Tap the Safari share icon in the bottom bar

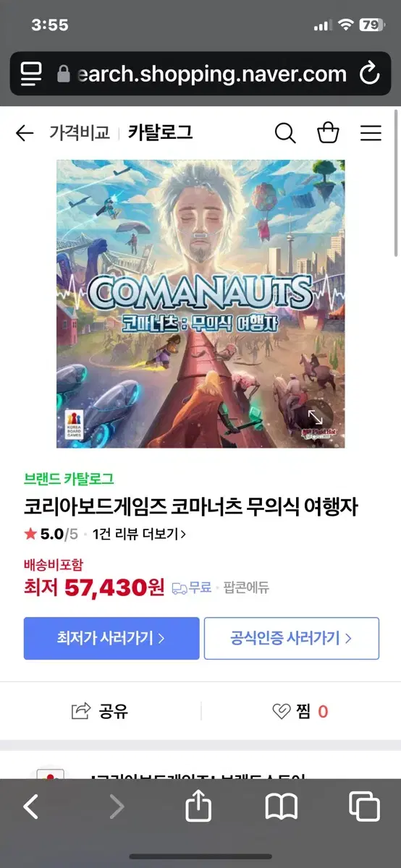tap(198, 807)
